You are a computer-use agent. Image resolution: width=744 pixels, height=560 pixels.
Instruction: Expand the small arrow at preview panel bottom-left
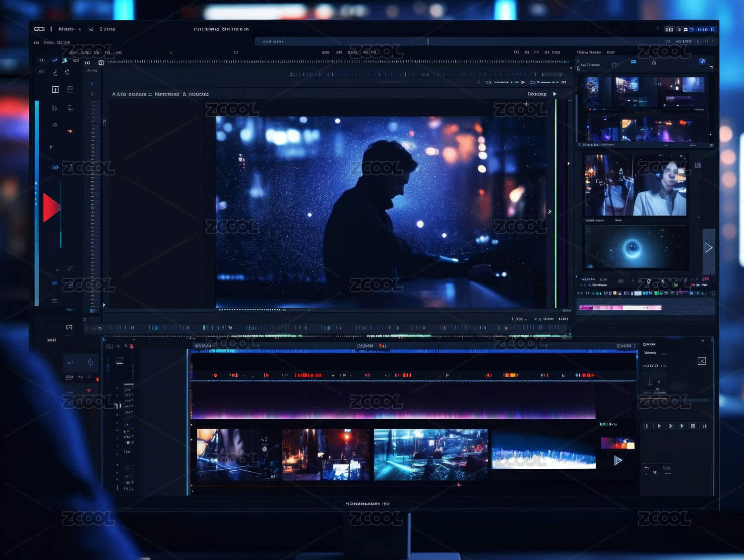point(104,305)
